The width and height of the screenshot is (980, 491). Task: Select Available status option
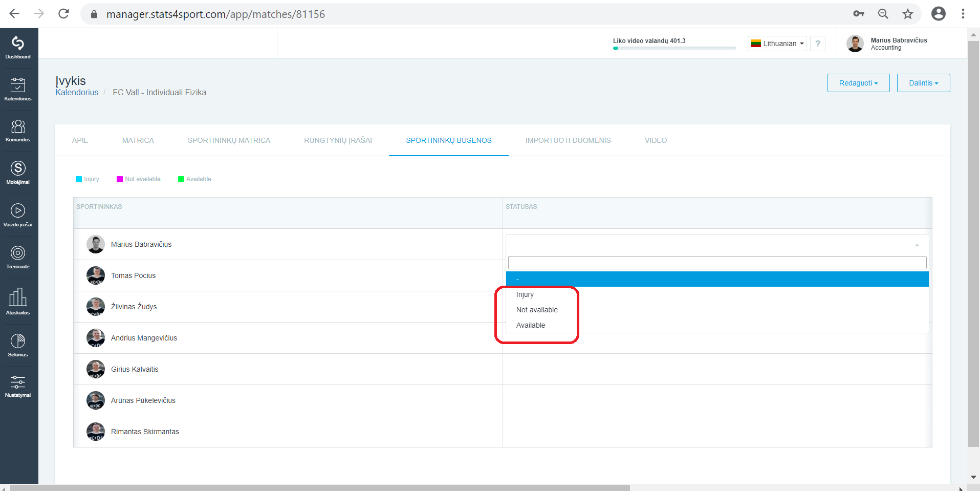717,325
